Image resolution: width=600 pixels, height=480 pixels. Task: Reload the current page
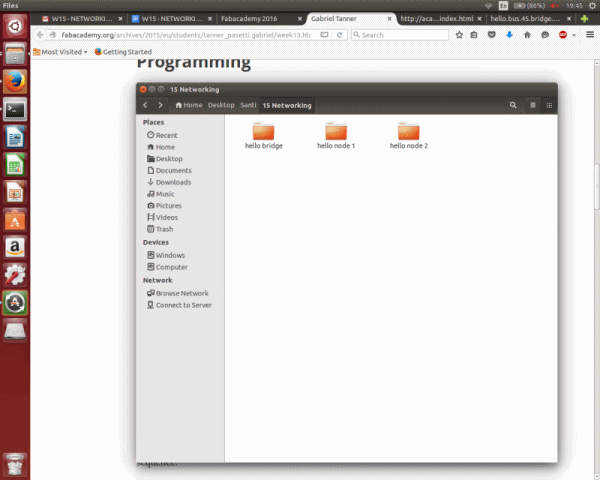pyautogui.click(x=339, y=35)
